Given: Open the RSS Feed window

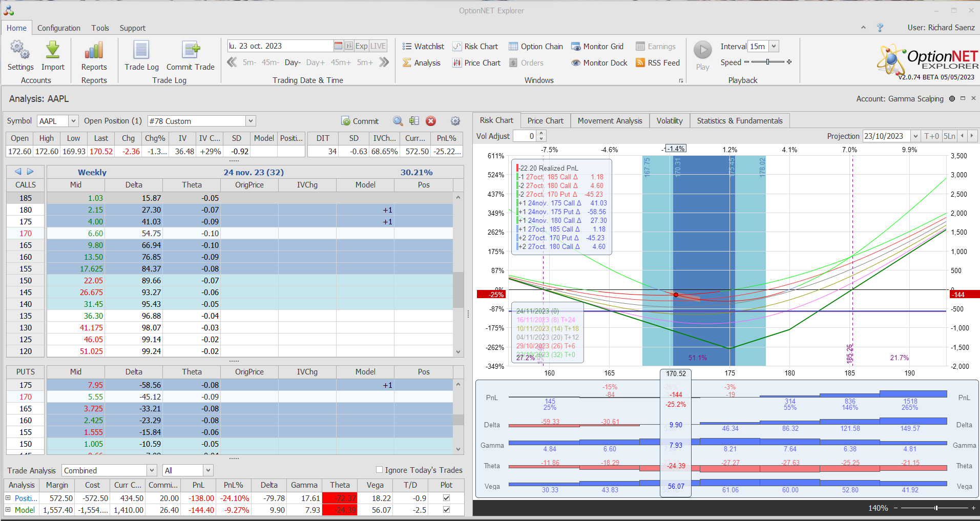Looking at the screenshot, I should (x=658, y=63).
